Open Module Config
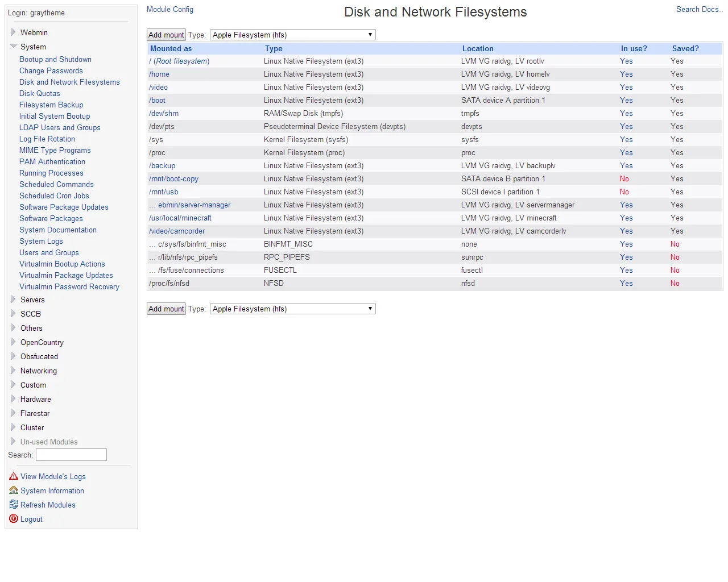This screenshot has width=728, height=582. 169,10
